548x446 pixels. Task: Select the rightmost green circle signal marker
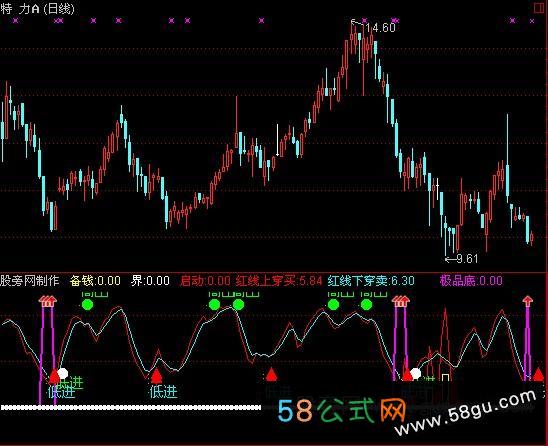[x=366, y=304]
